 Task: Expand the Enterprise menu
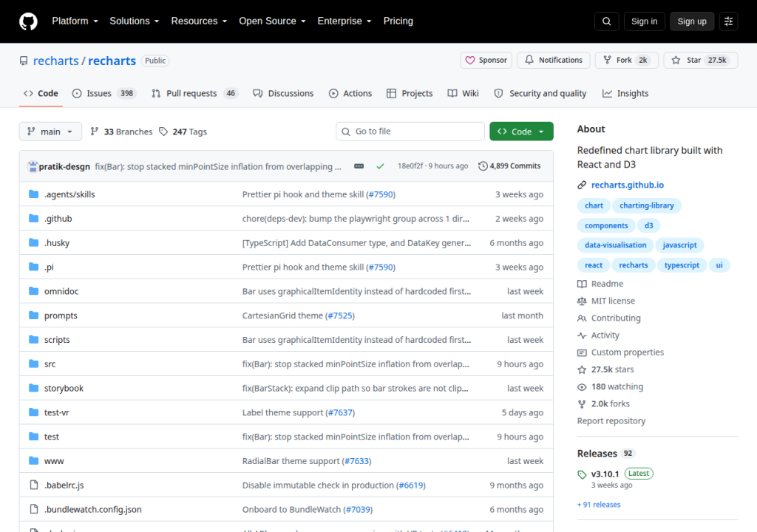click(x=344, y=21)
